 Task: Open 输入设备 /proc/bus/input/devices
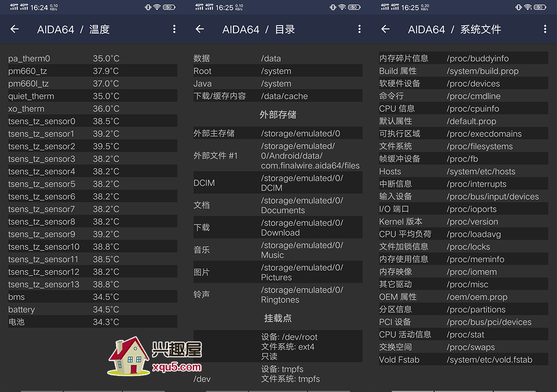pyautogui.click(x=464, y=196)
